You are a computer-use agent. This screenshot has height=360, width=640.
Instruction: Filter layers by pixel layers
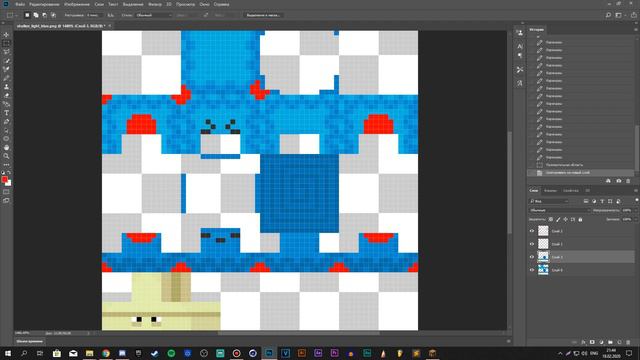[586, 201]
